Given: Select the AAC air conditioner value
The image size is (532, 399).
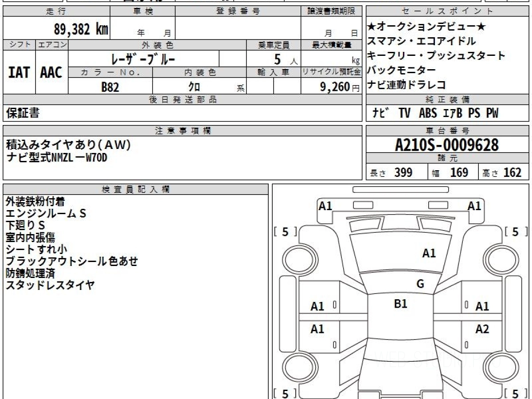Looking at the screenshot, I should [x=51, y=72].
